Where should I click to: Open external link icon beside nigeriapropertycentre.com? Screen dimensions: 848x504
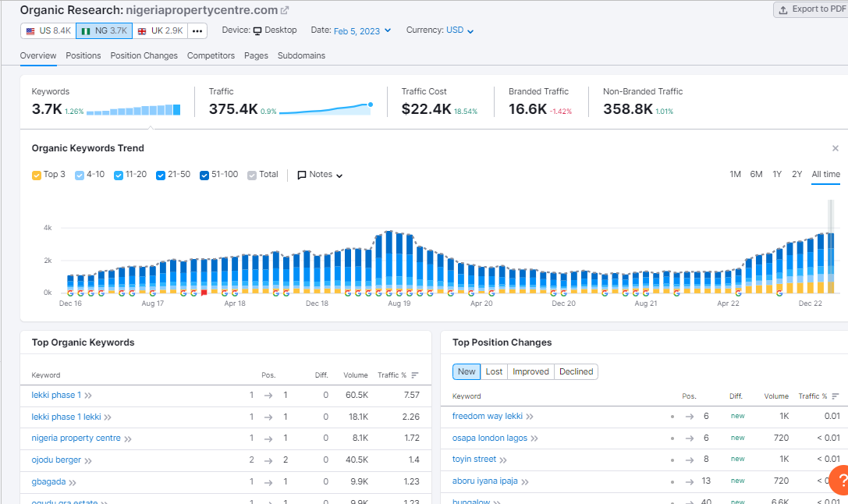[285, 10]
